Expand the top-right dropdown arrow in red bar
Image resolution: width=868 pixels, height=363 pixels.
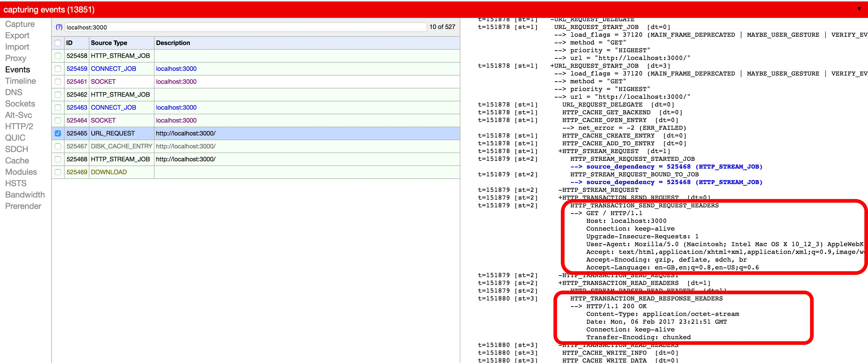[859, 9]
